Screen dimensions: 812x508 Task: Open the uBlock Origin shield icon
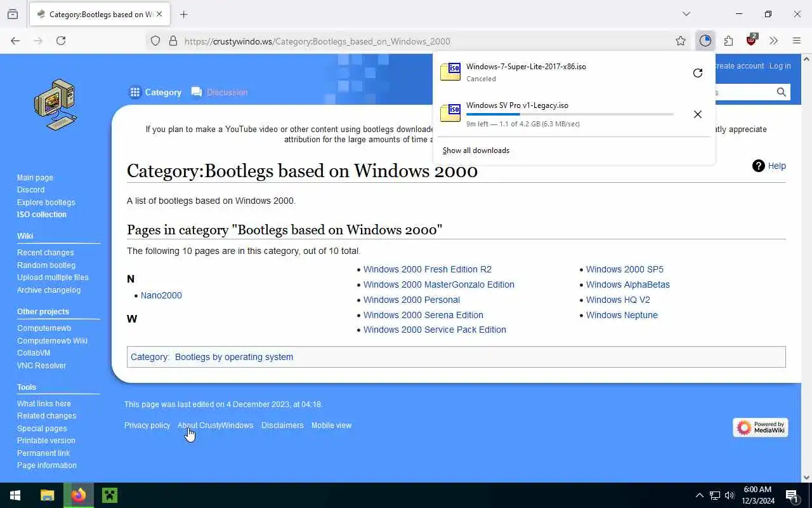pos(752,40)
